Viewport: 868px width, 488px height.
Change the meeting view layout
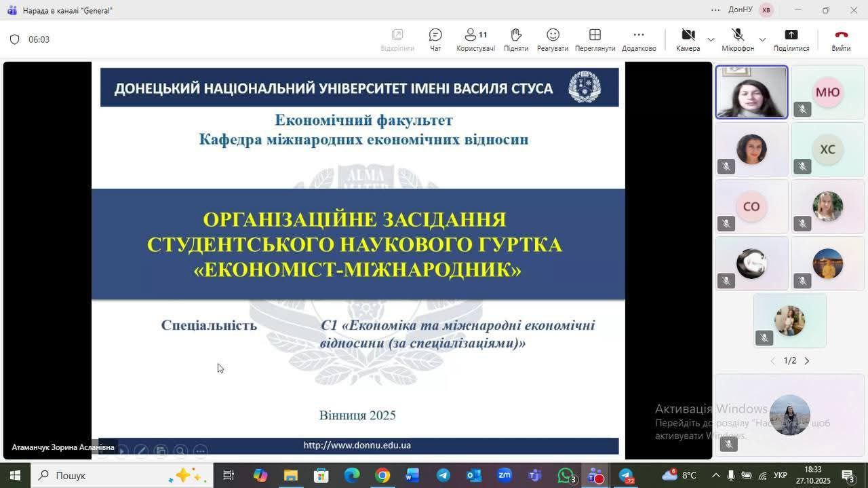595,39
